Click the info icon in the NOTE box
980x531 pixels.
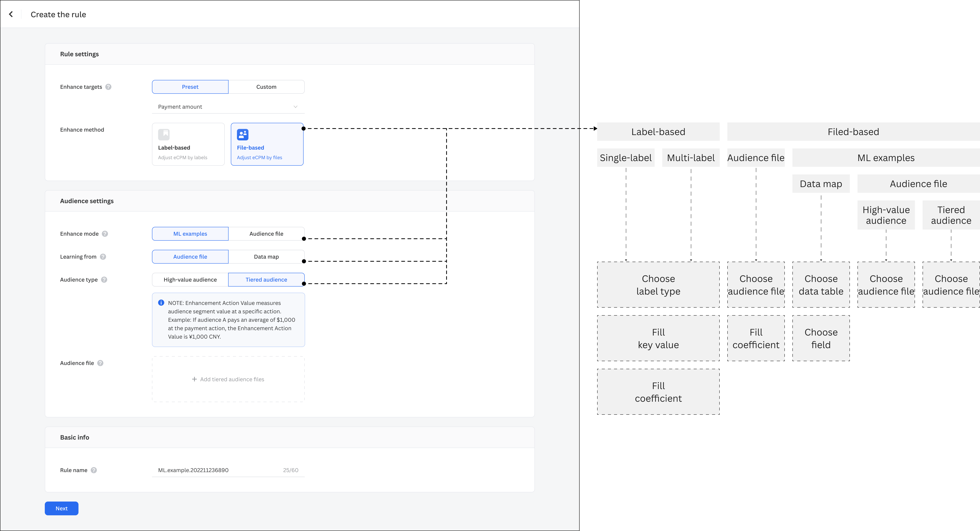161,303
